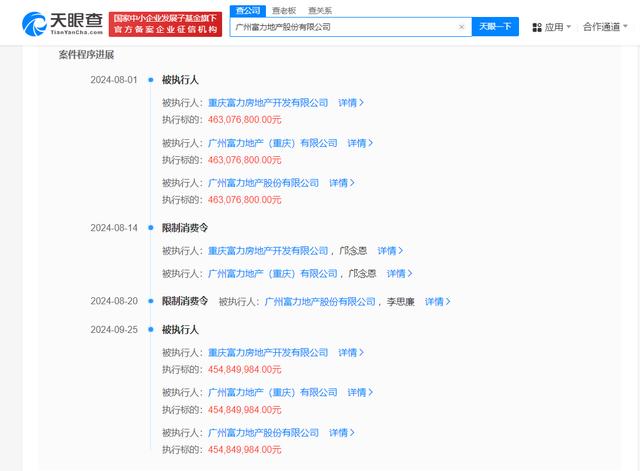Expand the 合作通道 dropdown menu
The height and width of the screenshot is (471, 640).
pyautogui.click(x=605, y=27)
